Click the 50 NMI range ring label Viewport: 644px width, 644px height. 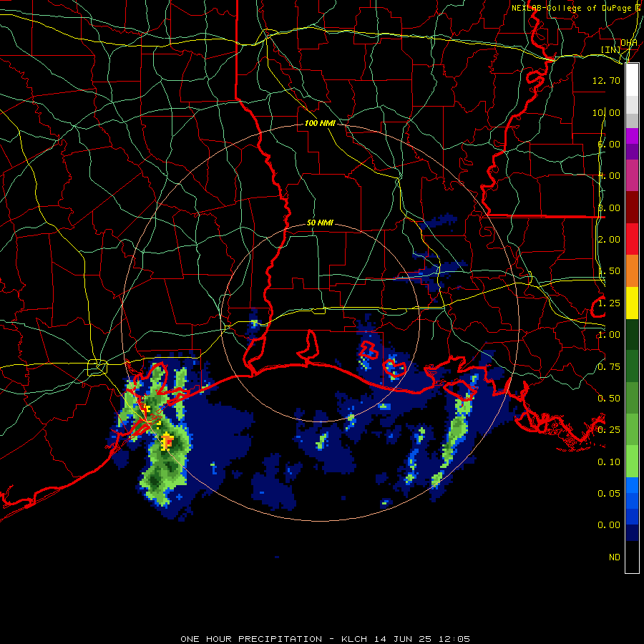(x=320, y=223)
